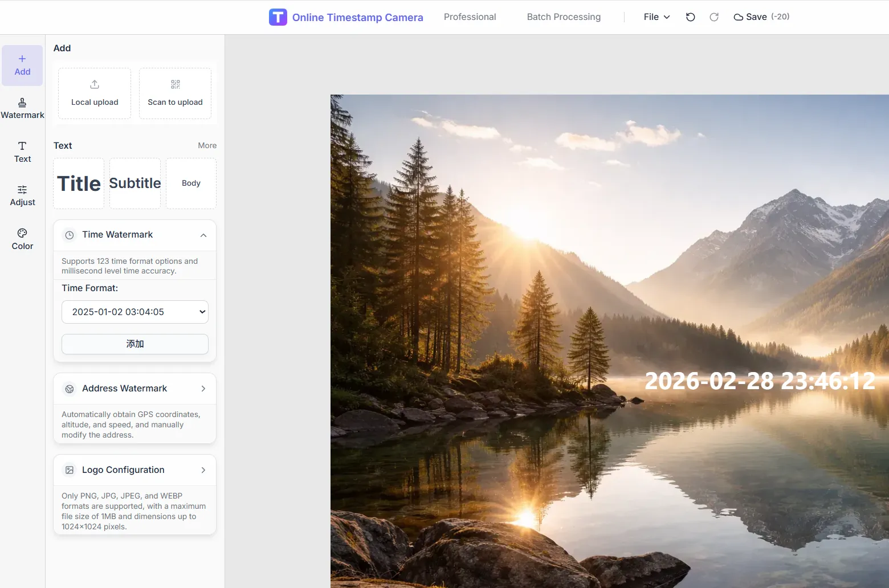Expand the Address Watermark section
This screenshot has width=889, height=588.
tap(203, 389)
